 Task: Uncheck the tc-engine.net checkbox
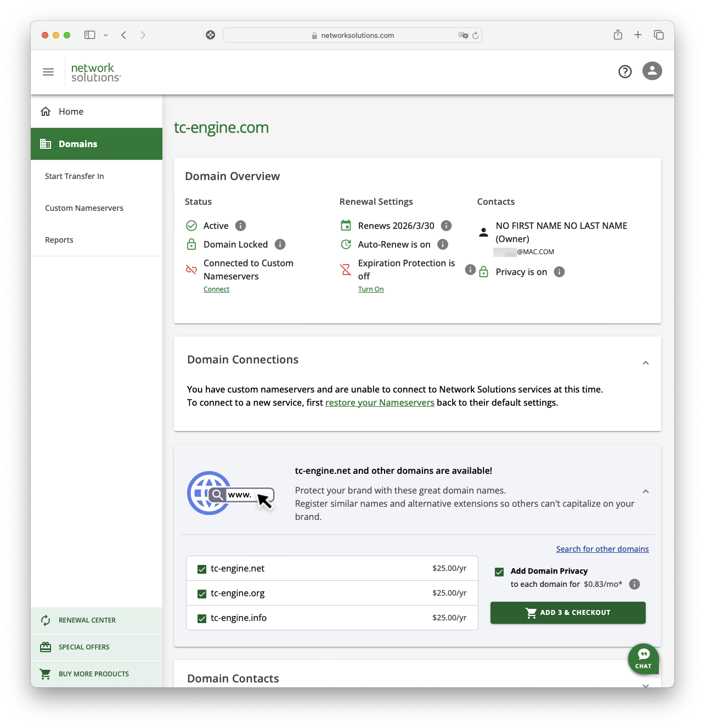tap(202, 569)
